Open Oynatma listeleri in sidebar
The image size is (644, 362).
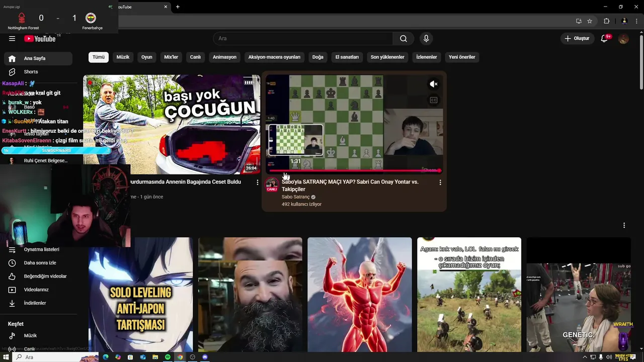38,249
